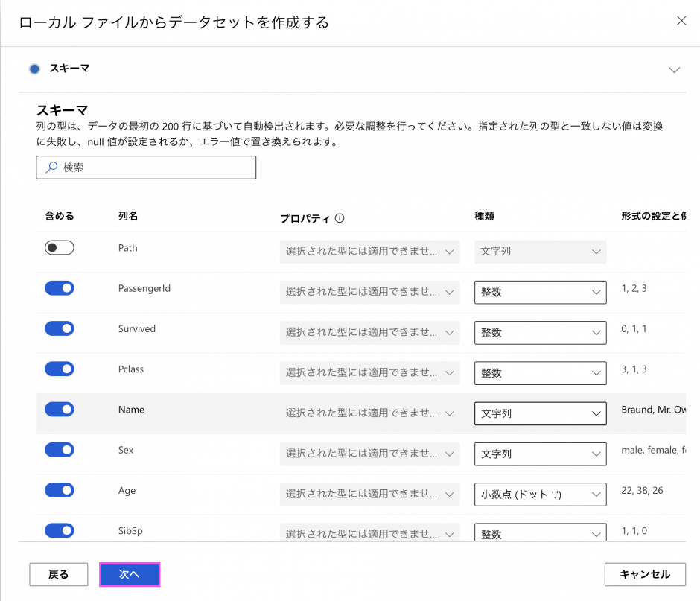Toggle off the Pclass column

pyautogui.click(x=60, y=369)
